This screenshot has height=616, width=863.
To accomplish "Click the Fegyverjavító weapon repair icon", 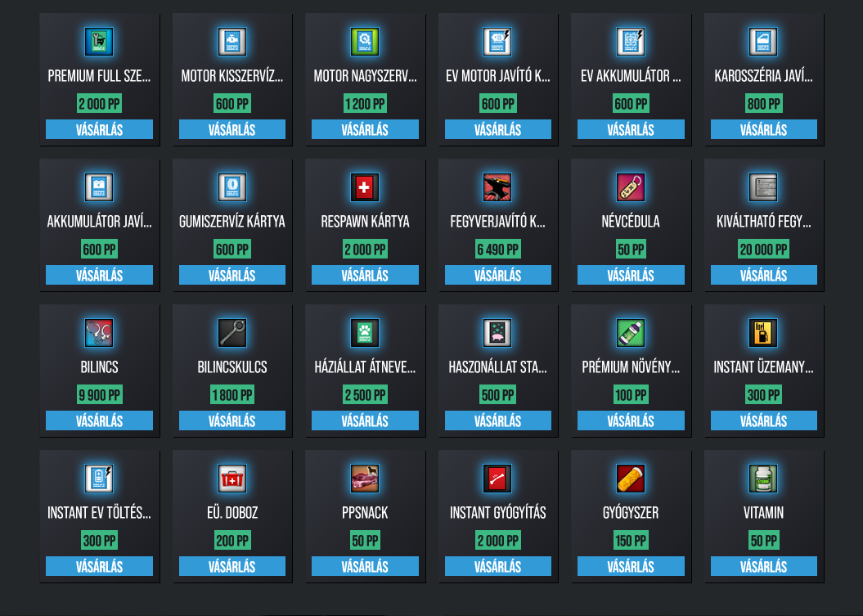I will coord(497,187).
